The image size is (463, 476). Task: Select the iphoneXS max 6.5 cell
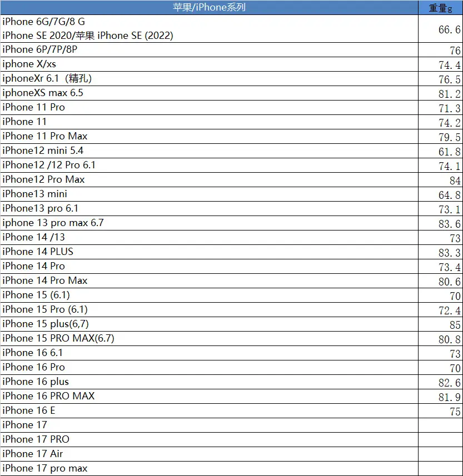[x=209, y=93]
